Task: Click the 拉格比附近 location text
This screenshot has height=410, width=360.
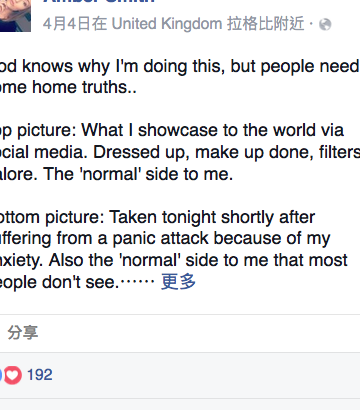Action: pyautogui.click(x=266, y=24)
